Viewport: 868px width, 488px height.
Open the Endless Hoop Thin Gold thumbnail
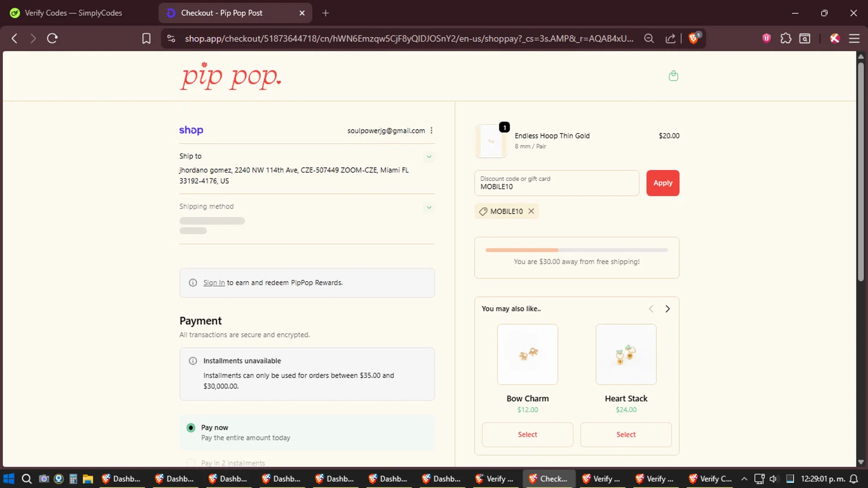point(491,141)
